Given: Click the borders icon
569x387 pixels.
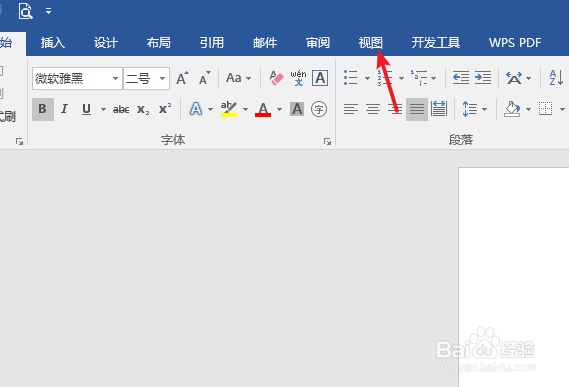Looking at the screenshot, I should (545, 109).
